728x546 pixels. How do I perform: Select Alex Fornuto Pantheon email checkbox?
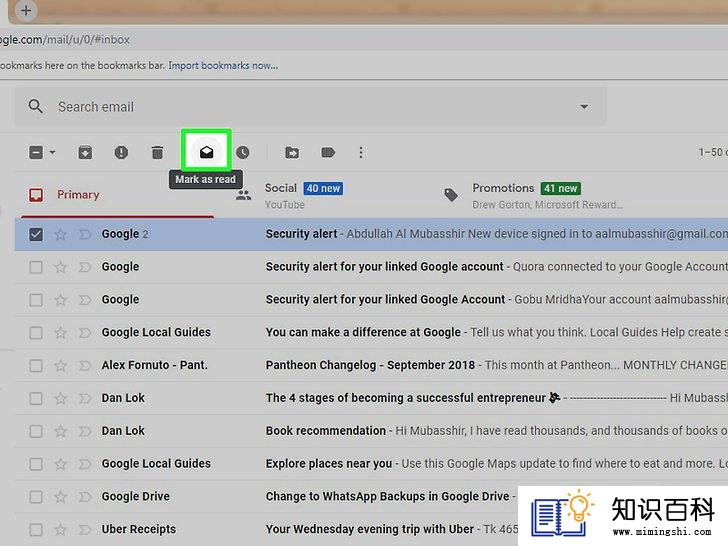click(x=36, y=366)
